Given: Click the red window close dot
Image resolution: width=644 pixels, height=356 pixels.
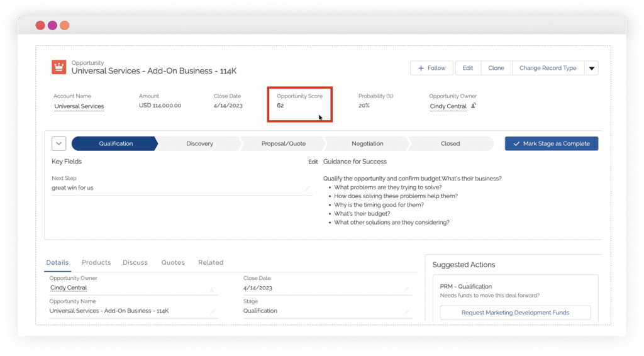Looking at the screenshot, I should pos(40,25).
